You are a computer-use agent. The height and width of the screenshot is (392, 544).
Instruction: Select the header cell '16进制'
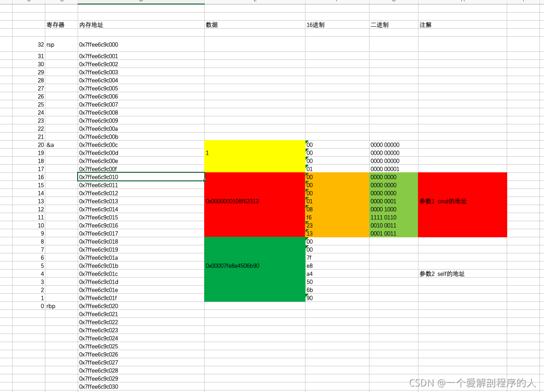point(337,25)
